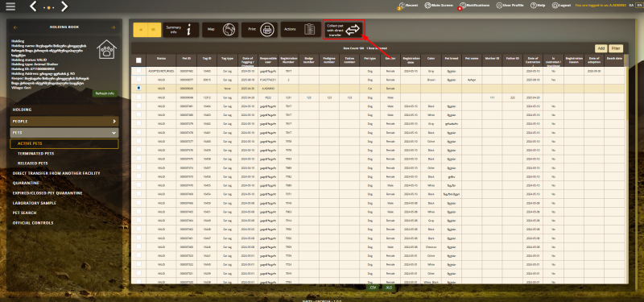The image size is (644, 302).
Task: Click the Pet type column header
Action: click(370, 60)
